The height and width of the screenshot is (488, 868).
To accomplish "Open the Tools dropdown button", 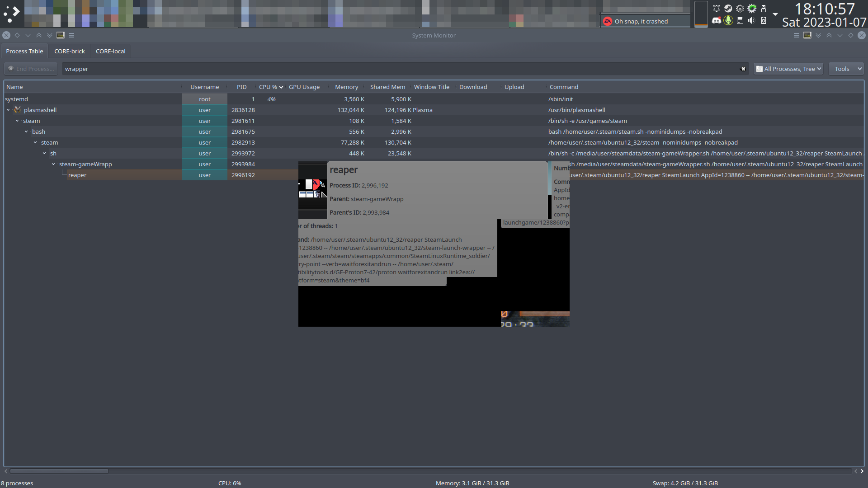I will pos(846,69).
